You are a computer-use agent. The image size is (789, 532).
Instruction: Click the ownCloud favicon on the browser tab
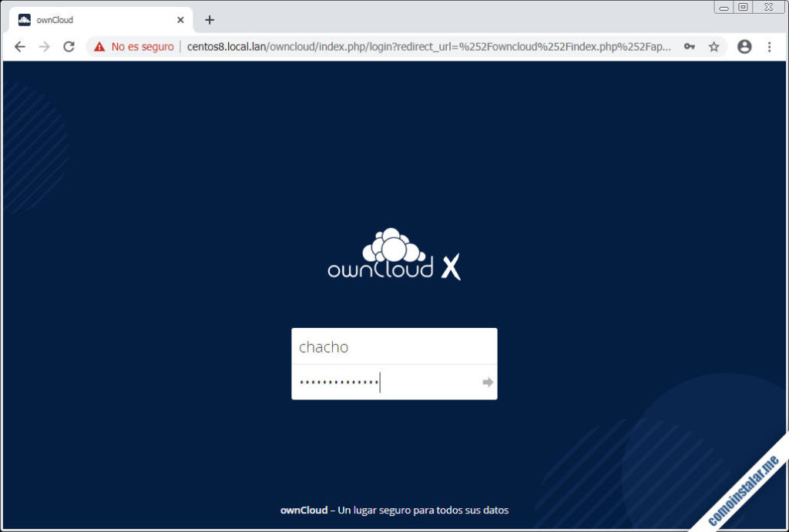point(23,19)
